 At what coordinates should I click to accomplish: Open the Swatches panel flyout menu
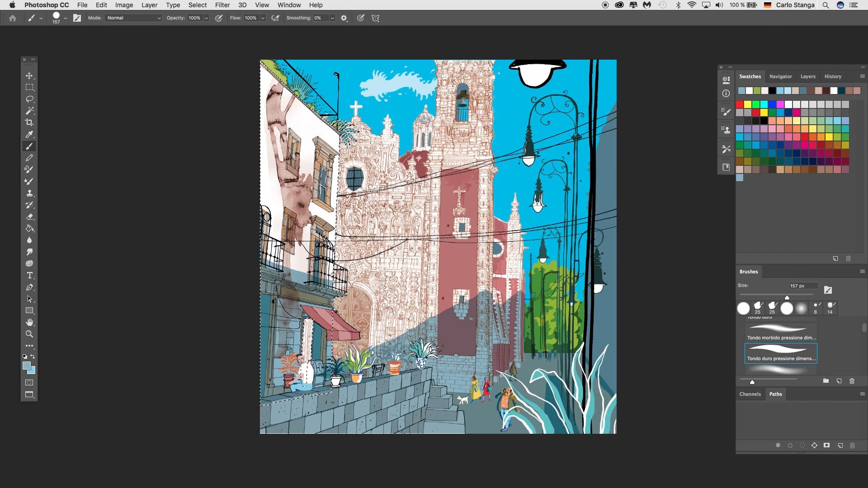(x=862, y=76)
